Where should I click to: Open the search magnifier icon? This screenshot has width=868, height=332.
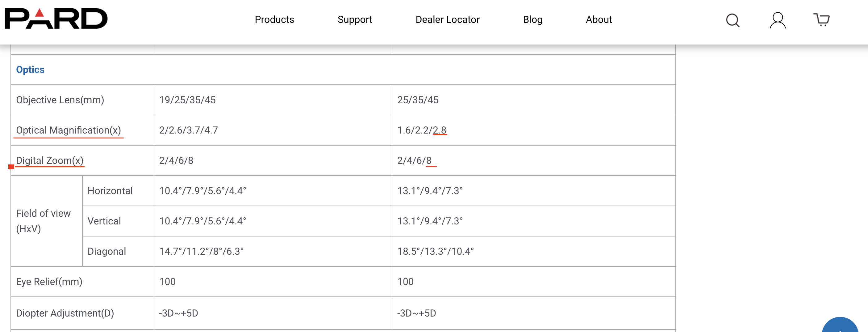click(732, 20)
